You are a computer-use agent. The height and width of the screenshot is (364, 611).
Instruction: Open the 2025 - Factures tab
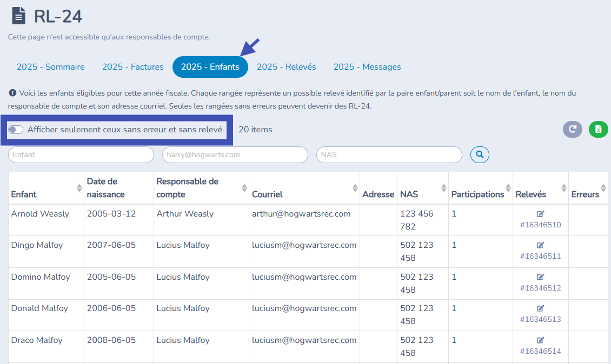pos(132,67)
